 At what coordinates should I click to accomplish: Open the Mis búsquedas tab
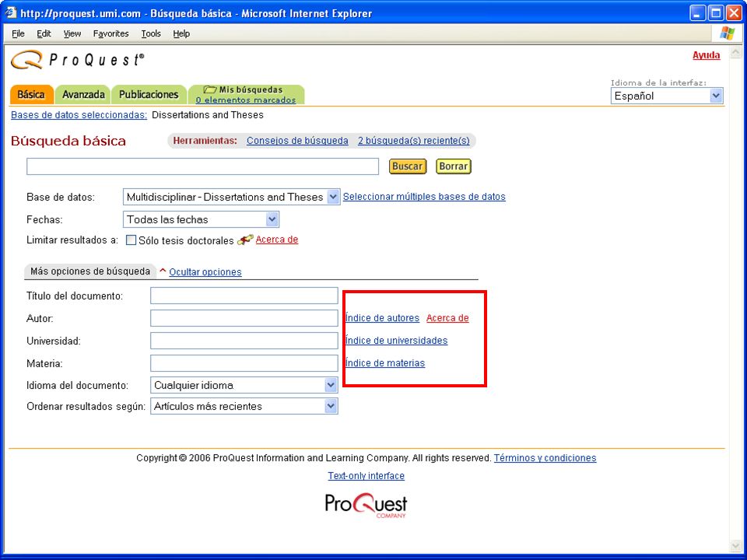pyautogui.click(x=251, y=89)
